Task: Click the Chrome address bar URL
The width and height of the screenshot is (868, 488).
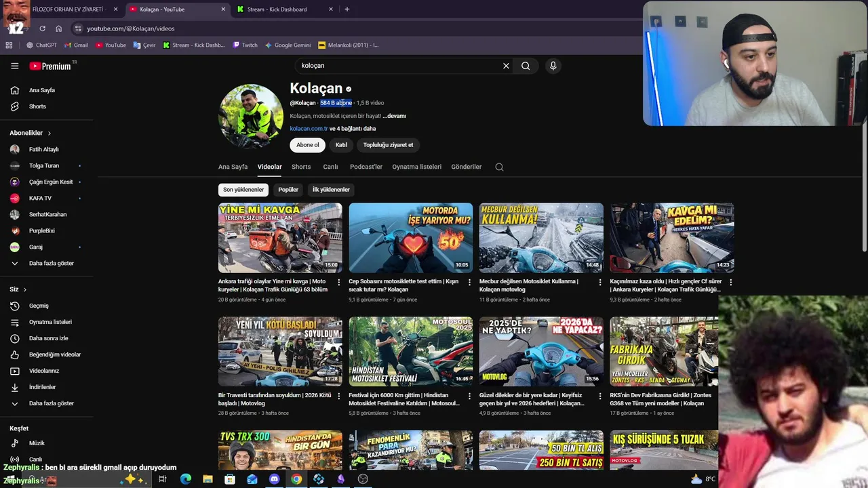Action: point(131,28)
